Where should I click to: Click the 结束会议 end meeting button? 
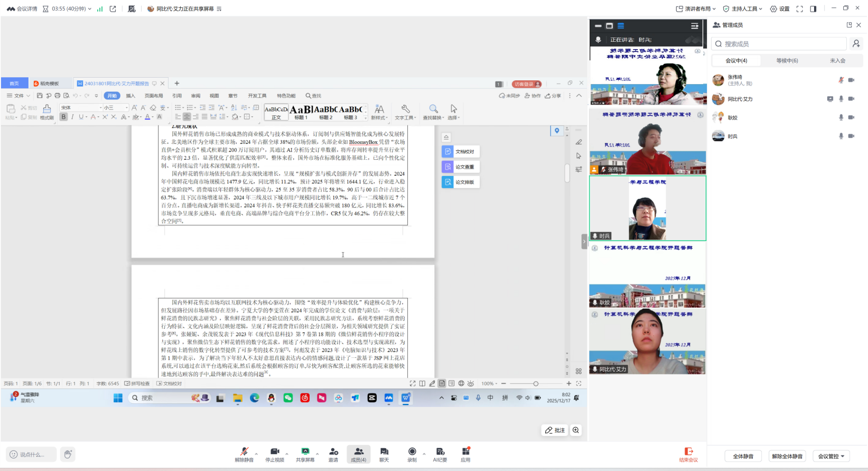688,454
